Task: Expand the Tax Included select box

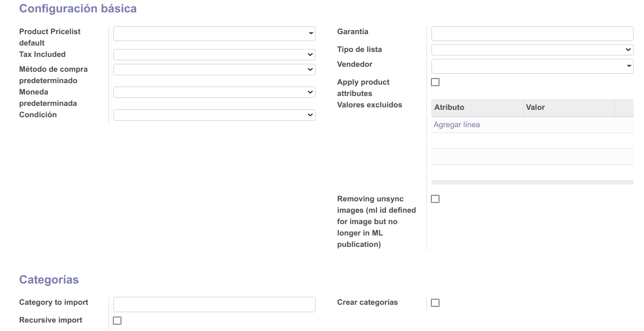Action: pyautogui.click(x=214, y=54)
